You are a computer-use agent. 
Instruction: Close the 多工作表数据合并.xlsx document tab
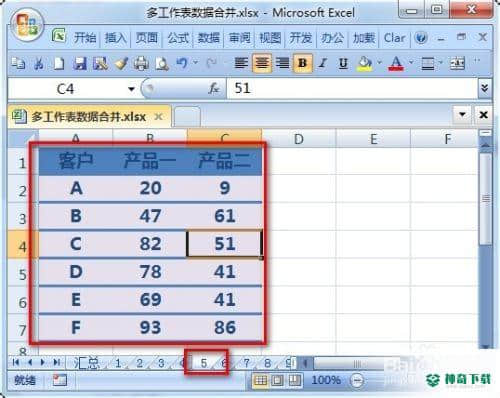(x=159, y=117)
